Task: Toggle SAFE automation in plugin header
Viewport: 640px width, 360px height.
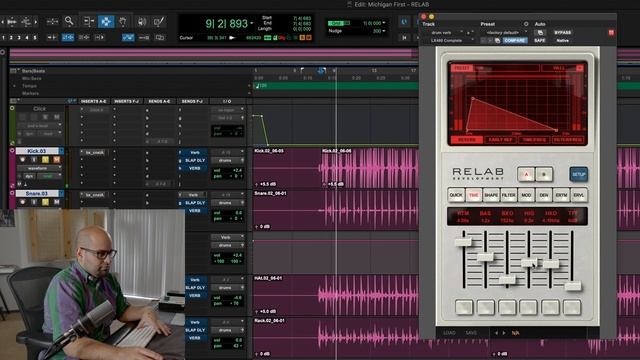Action: pyautogui.click(x=540, y=40)
